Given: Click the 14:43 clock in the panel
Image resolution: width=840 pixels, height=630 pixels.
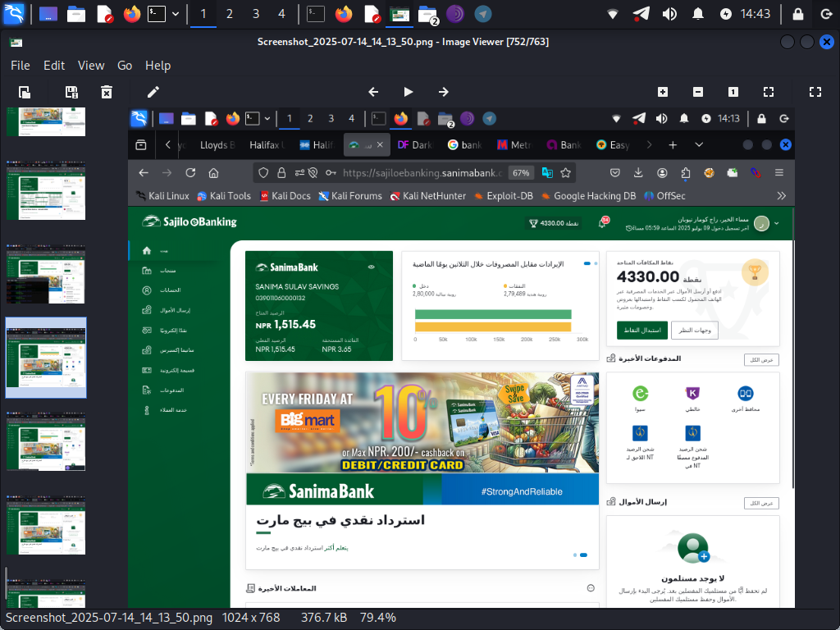Looking at the screenshot, I should [x=756, y=14].
